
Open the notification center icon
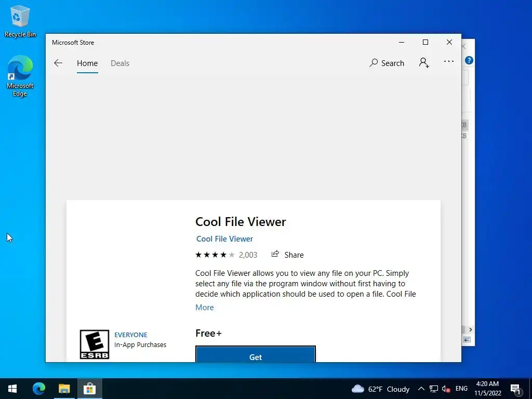(x=516, y=389)
